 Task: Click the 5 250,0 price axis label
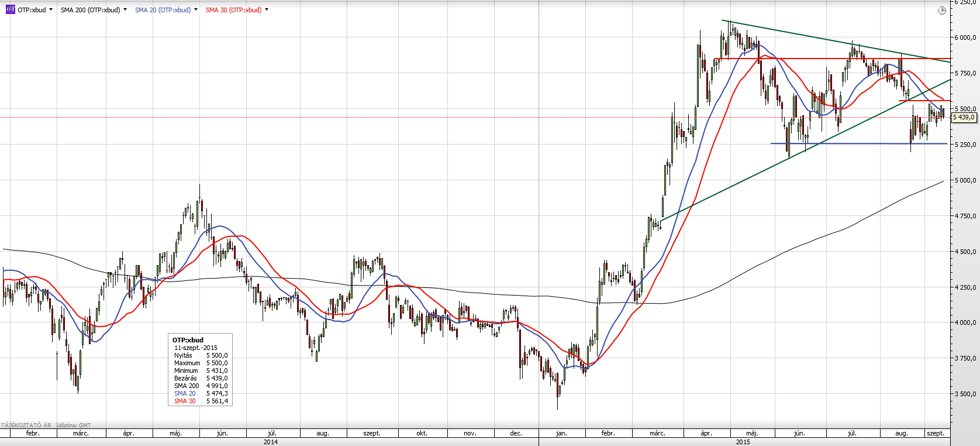pyautogui.click(x=965, y=145)
